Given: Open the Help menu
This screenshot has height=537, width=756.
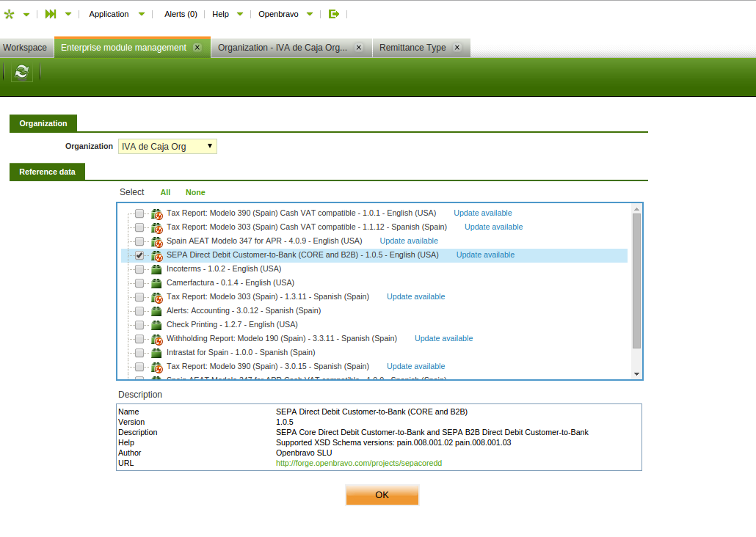Looking at the screenshot, I should (220, 14).
